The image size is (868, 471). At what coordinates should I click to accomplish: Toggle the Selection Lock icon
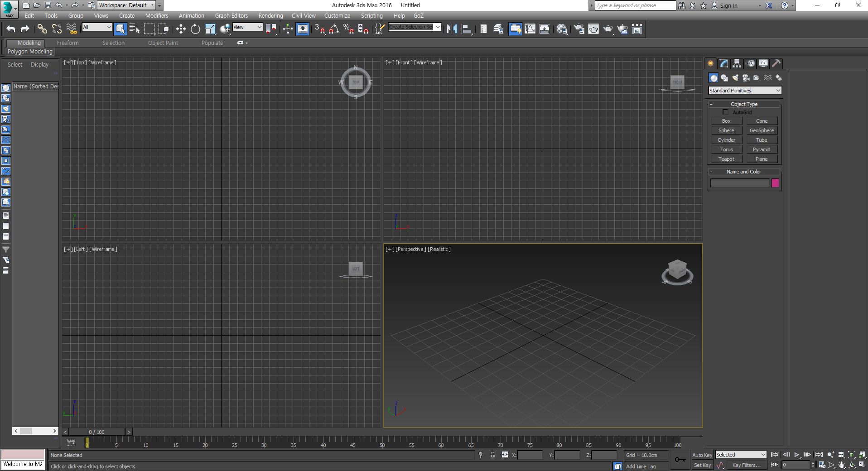(x=492, y=455)
